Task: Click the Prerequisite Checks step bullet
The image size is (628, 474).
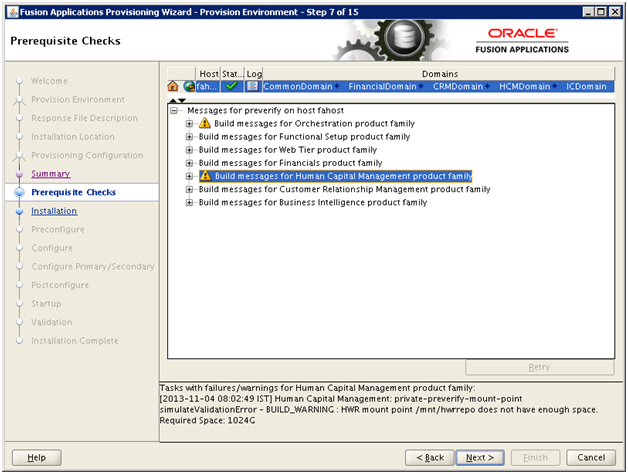Action: coord(19,192)
